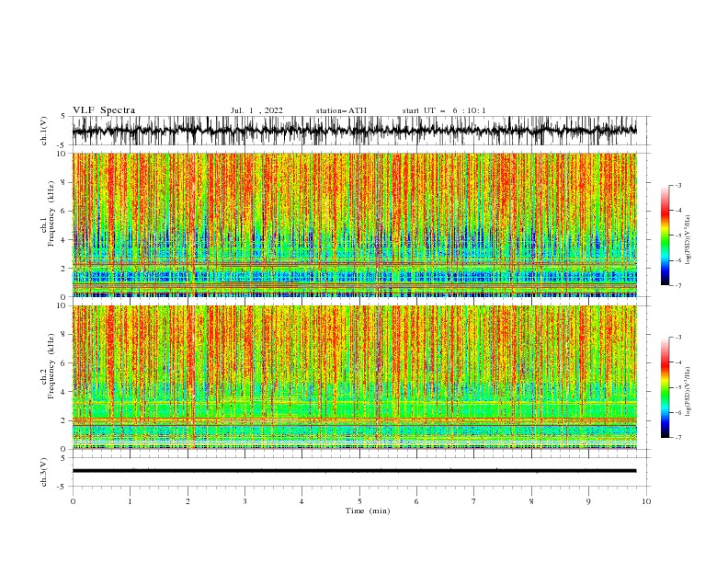Image resolution: width=728 pixels, height=563 pixels.
Task: Click the "10" tick on ch.2 frequency axis
Action: [x=62, y=305]
